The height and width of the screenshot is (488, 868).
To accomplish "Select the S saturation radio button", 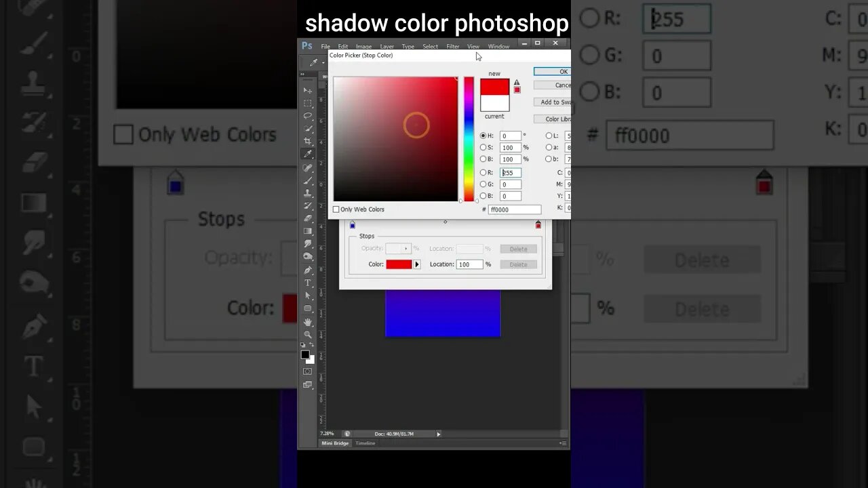I will point(483,147).
